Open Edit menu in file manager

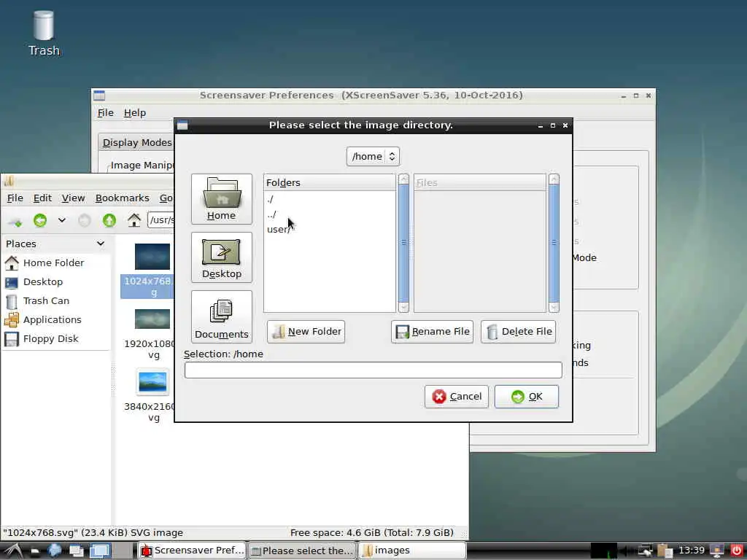click(42, 198)
